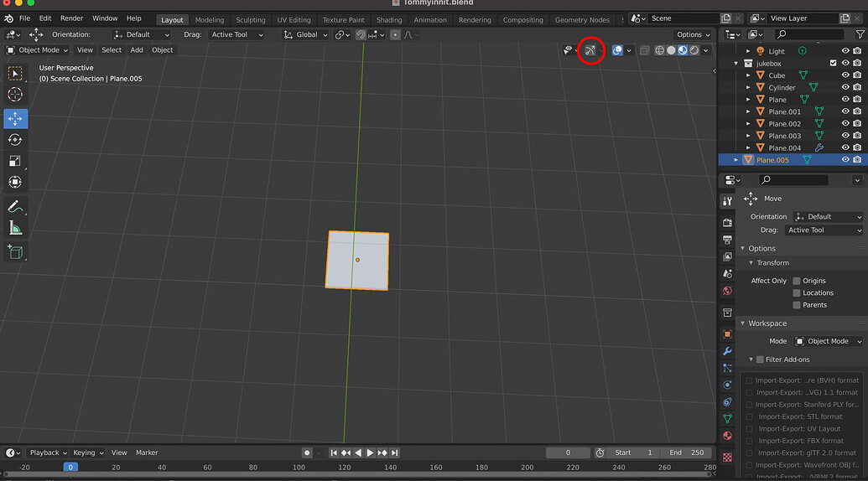Open the Blender logo menu

[9, 18]
